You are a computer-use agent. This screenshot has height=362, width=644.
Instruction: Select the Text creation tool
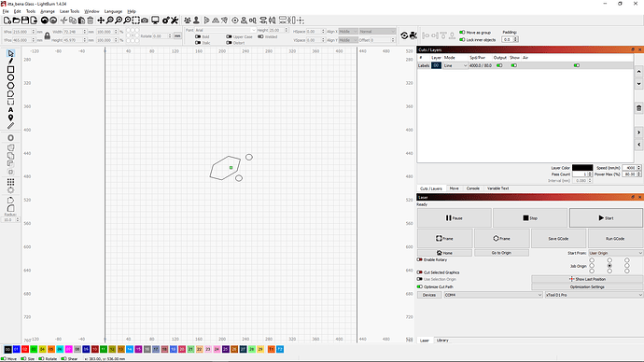pyautogui.click(x=10, y=109)
